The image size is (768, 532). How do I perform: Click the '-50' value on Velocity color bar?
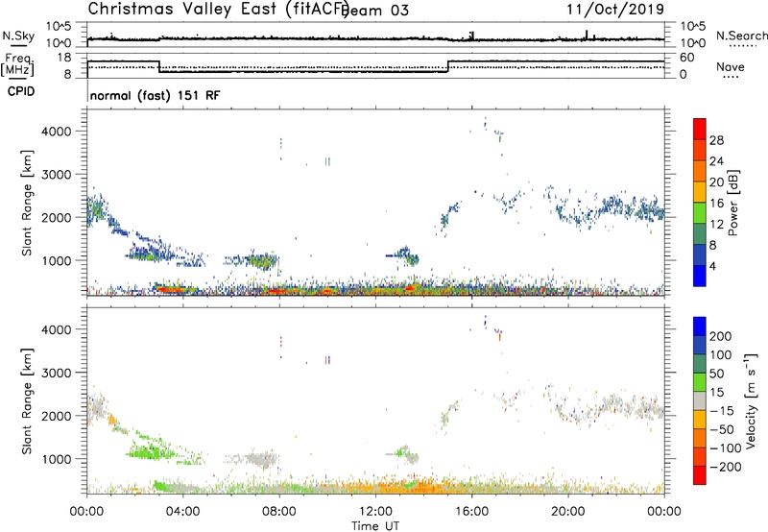point(722,429)
